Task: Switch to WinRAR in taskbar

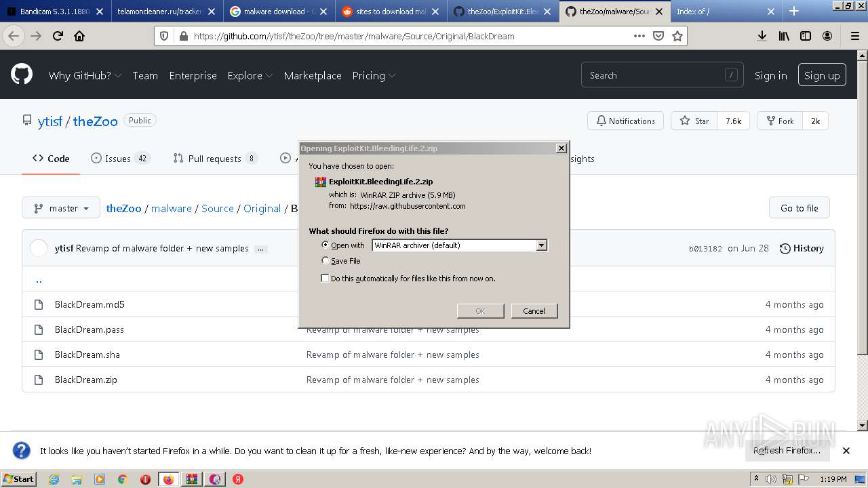Action: 192,479
